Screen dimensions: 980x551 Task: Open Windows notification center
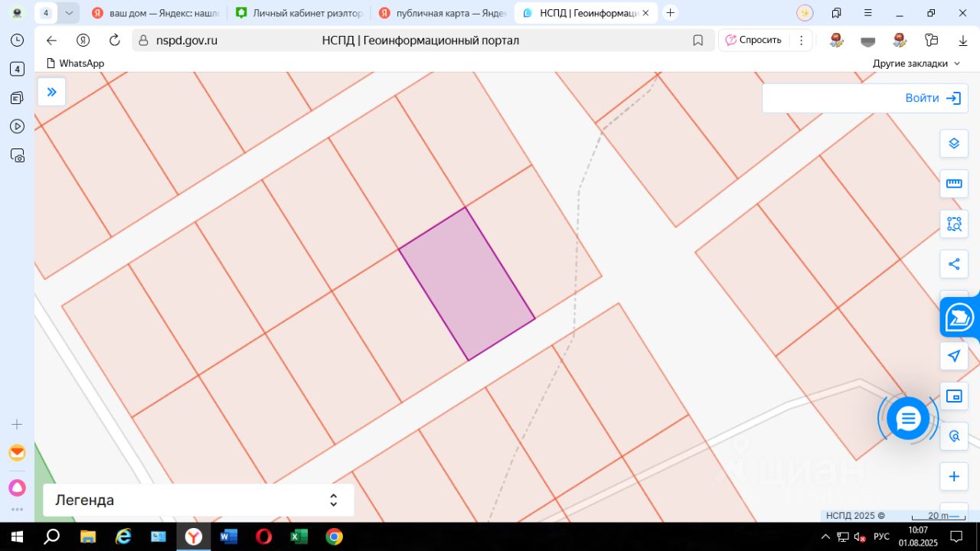tap(956, 536)
